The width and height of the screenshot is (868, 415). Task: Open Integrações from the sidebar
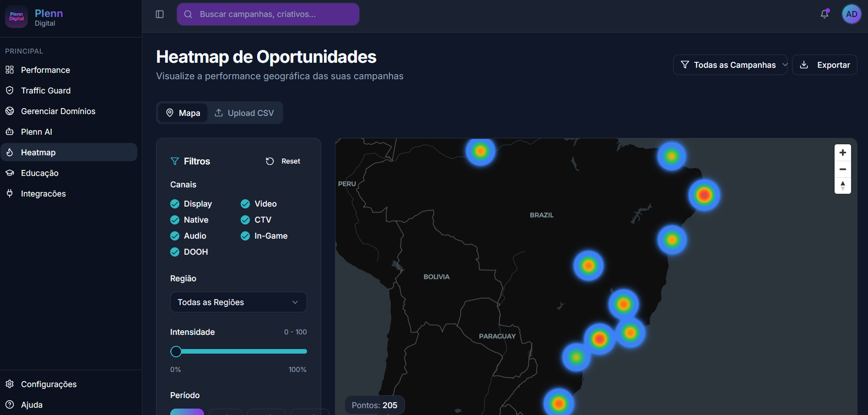point(43,193)
